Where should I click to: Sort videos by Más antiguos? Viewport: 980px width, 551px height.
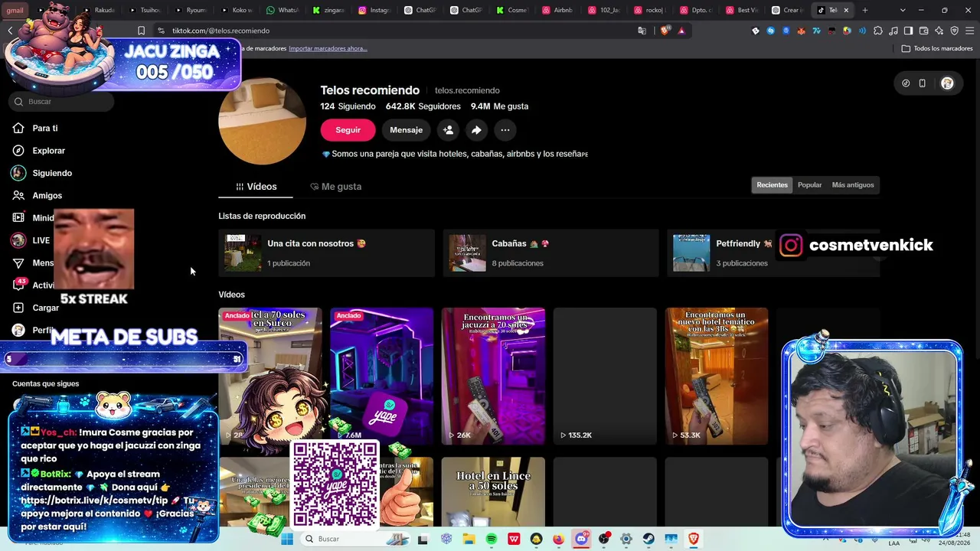(x=852, y=185)
